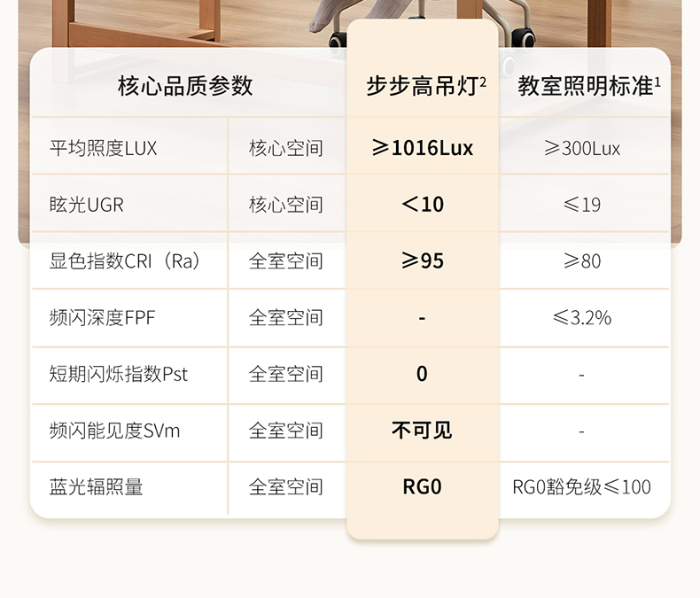
Task: Click the 眩光UGR parameter label
Action: click(87, 205)
